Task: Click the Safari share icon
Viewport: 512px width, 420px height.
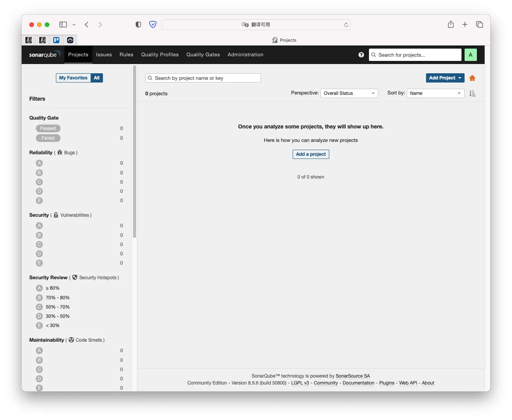Action: click(x=451, y=24)
